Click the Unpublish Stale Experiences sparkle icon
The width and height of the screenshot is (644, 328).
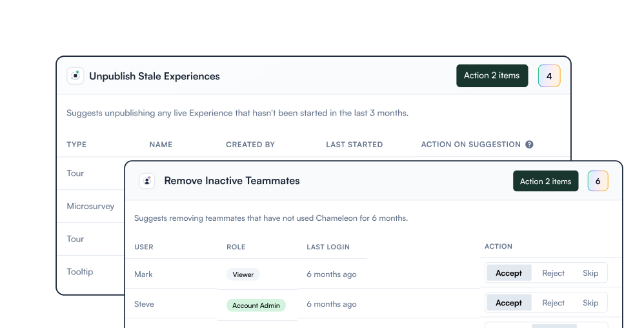tap(75, 76)
